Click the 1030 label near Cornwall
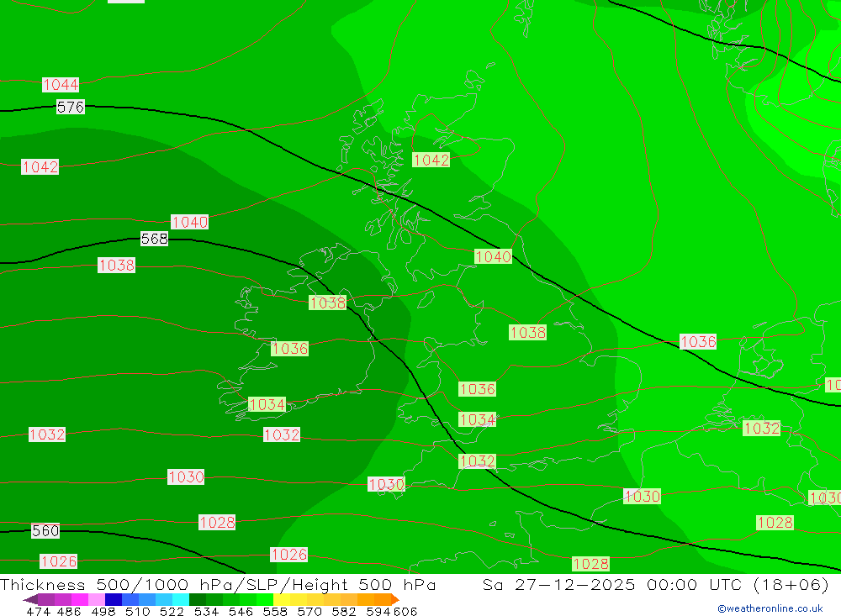Viewport: 841px width, 616px height. [386, 484]
